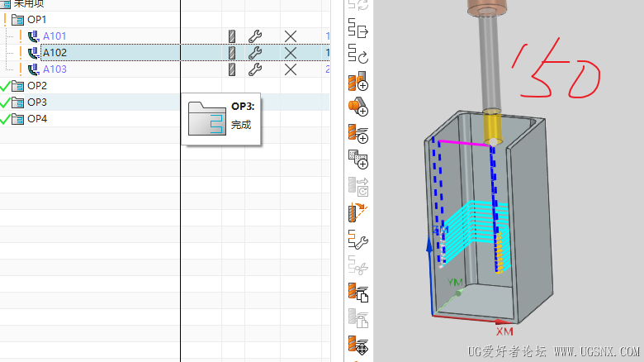Click the dotted grid with plus toolbar icon
The height and width of the screenshot is (362, 644).
(358, 160)
